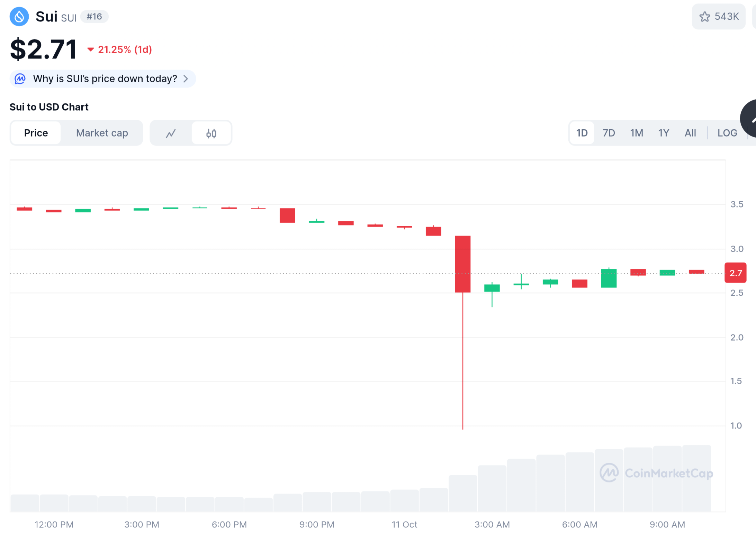
Task: Toggle LOG scale on chart
Action: click(x=727, y=133)
